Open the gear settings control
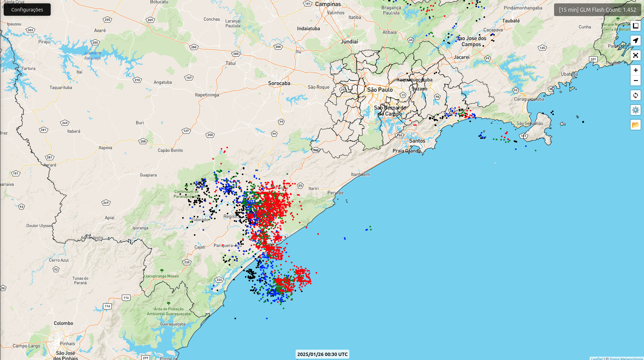The height and width of the screenshot is (360, 644). [x=635, y=110]
